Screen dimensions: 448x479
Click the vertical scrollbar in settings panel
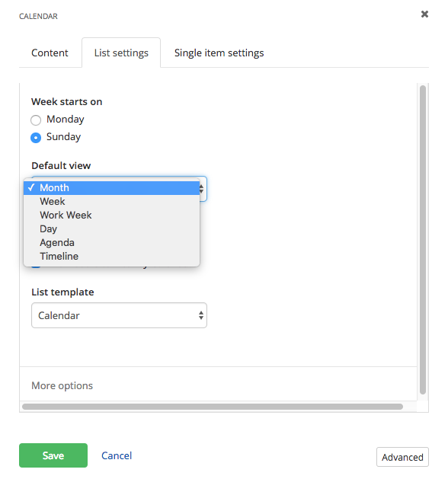[x=423, y=240]
